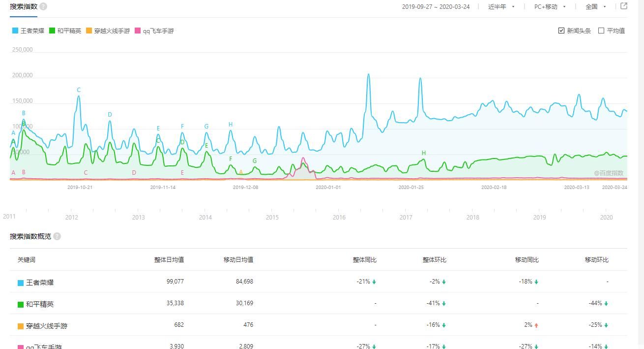Click the 30,169 value for 和平精英
This screenshot has width=644, height=349.
(x=244, y=303)
